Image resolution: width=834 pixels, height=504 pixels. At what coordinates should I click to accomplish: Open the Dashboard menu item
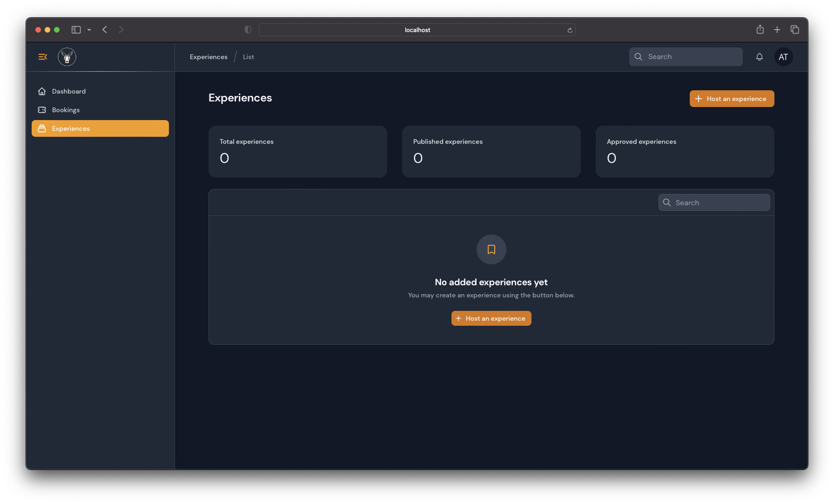tap(69, 91)
